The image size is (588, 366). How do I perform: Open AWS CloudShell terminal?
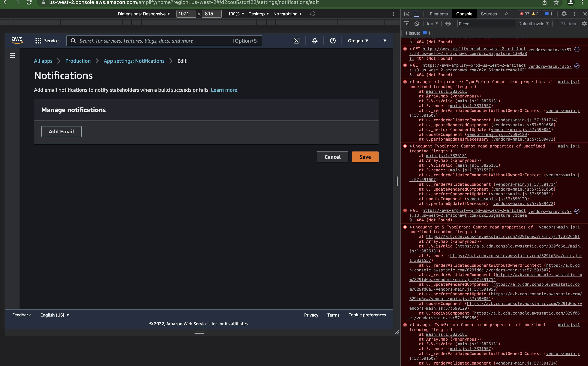pos(296,41)
